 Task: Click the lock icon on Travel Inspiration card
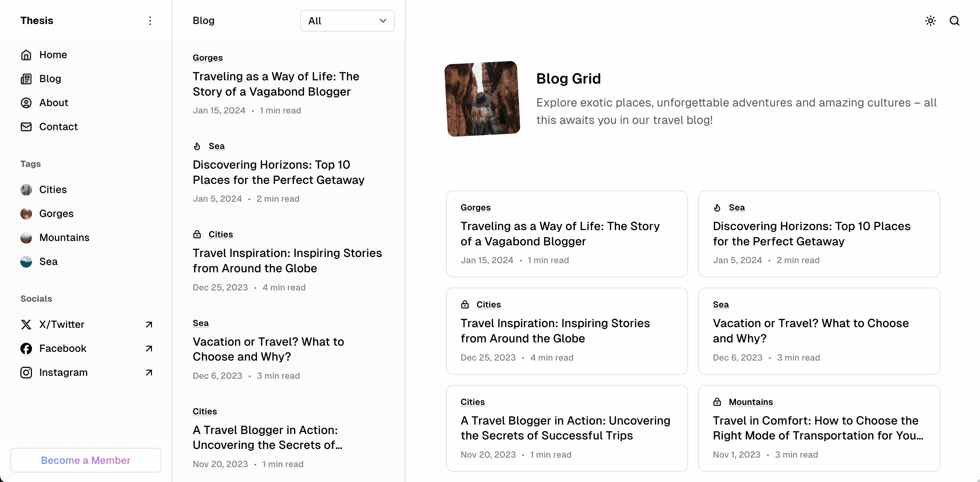click(465, 304)
